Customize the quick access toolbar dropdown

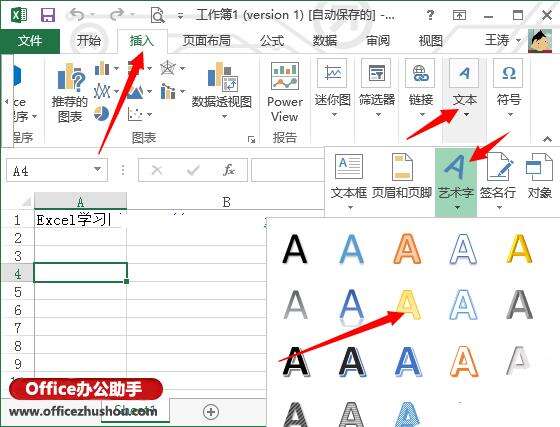click(x=181, y=16)
